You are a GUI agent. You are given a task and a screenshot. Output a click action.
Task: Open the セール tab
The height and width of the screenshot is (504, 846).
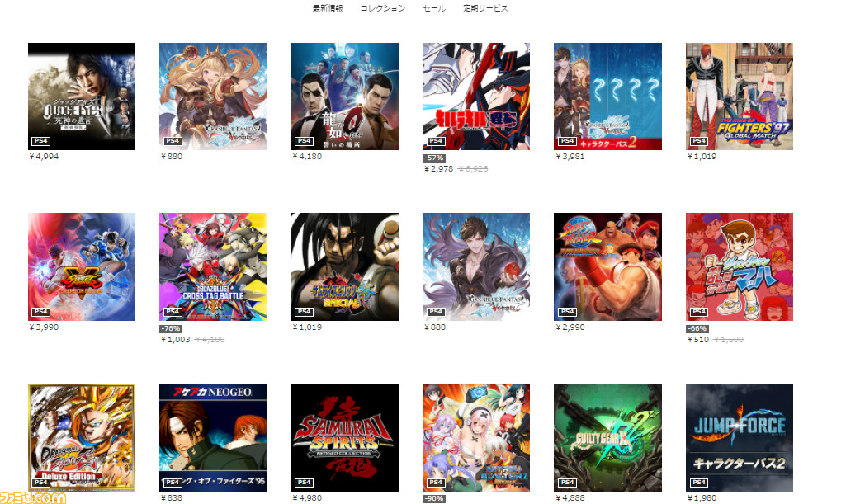click(x=434, y=8)
